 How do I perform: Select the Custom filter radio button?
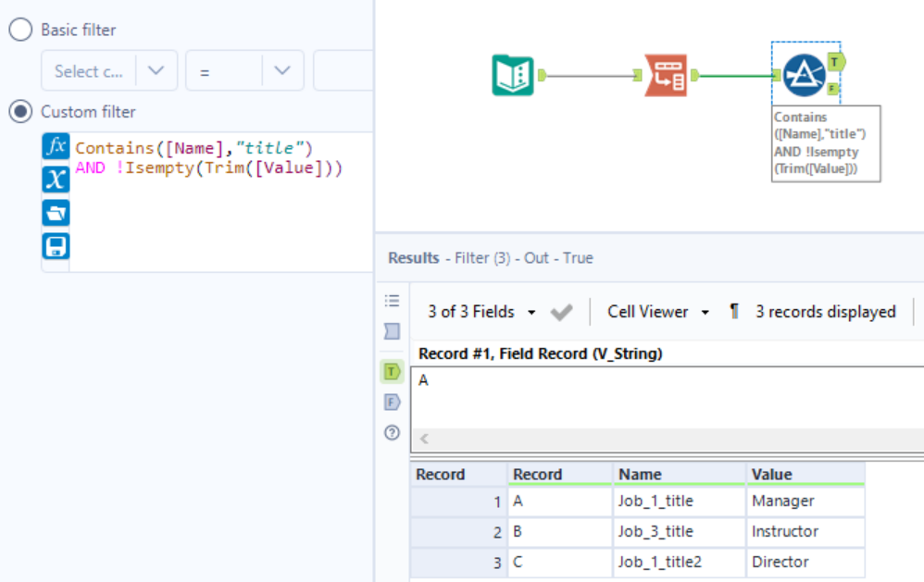19,112
